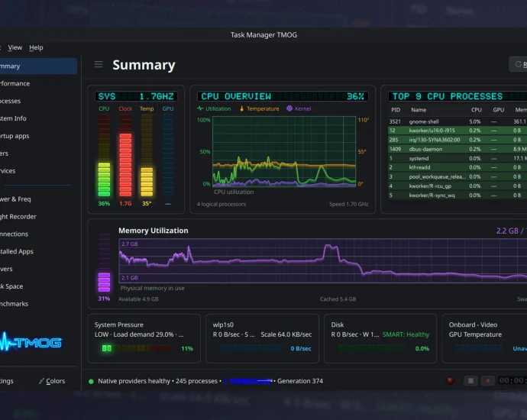
Task: Click the Utilization legend pulse icon
Action: [200, 108]
